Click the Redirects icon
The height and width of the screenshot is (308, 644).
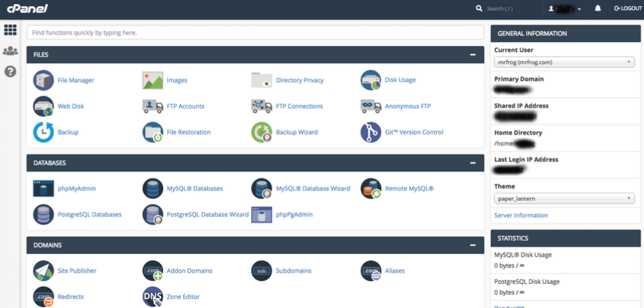[43, 297]
